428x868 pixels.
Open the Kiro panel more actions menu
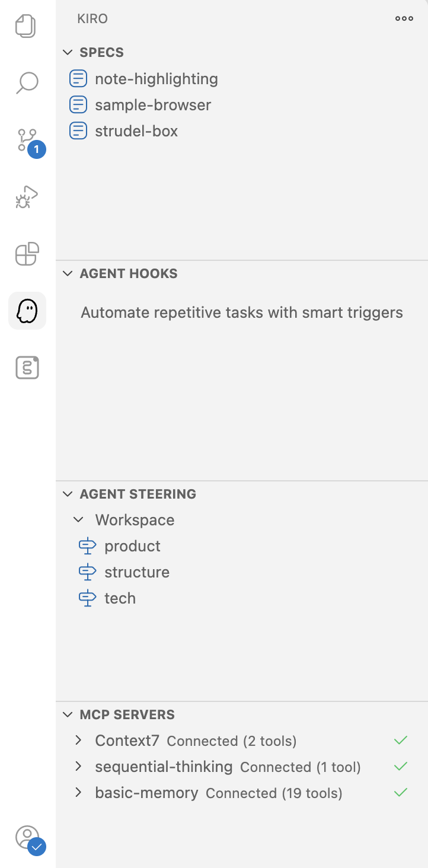pyautogui.click(x=404, y=18)
